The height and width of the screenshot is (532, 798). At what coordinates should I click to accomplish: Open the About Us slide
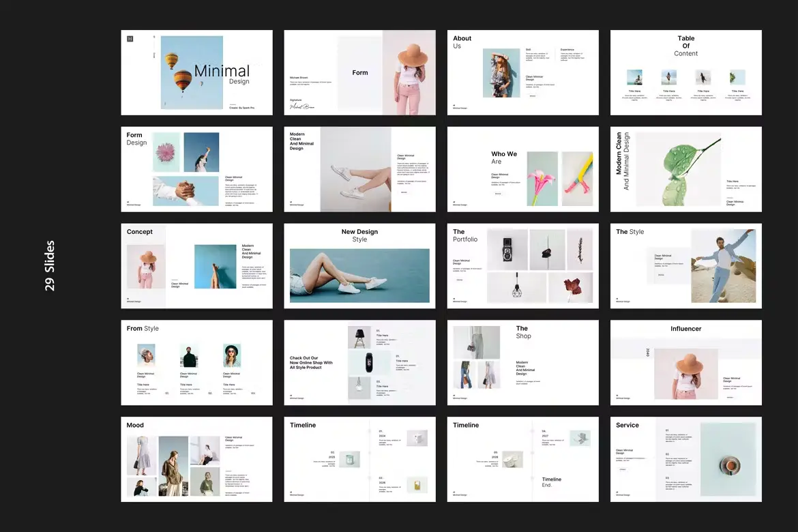coord(522,72)
